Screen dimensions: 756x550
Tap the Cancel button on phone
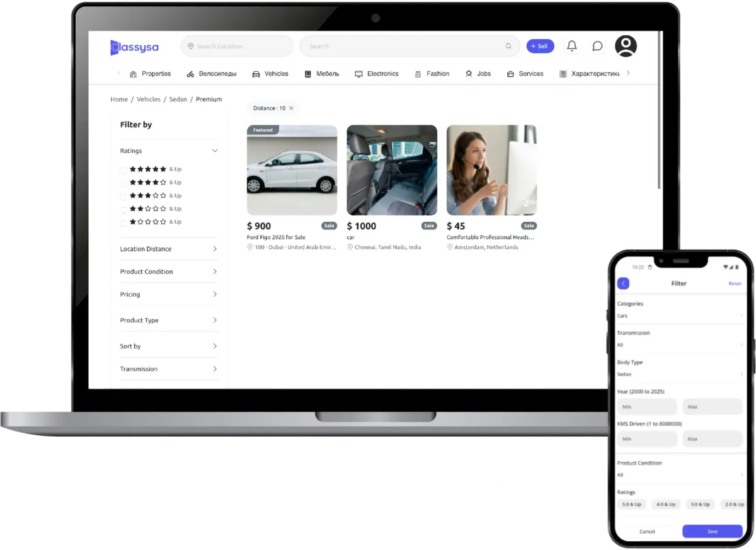pos(647,531)
